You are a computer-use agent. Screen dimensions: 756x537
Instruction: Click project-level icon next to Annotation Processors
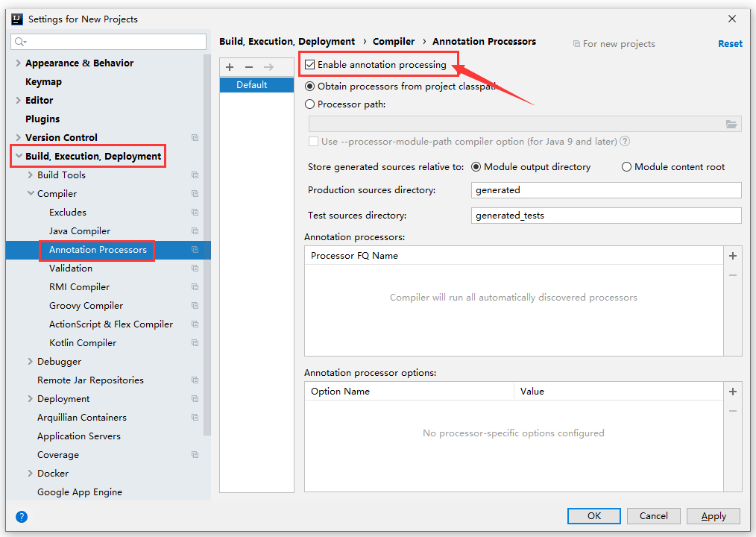click(x=195, y=250)
